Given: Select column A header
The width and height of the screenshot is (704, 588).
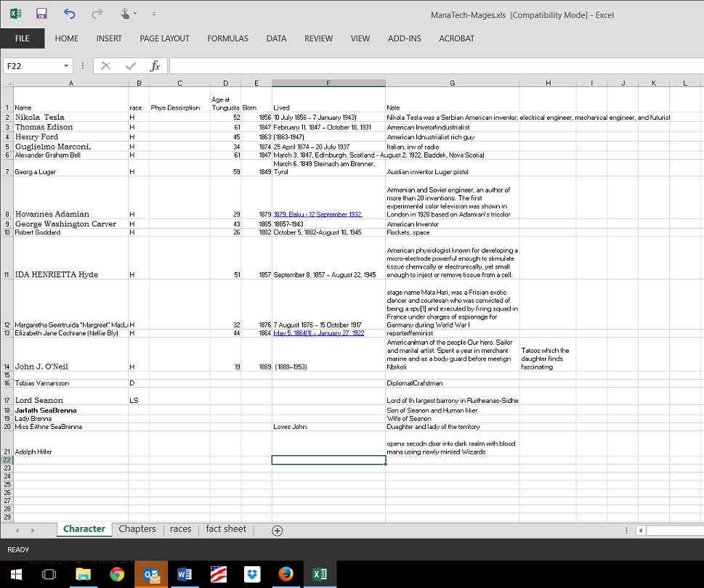Looking at the screenshot, I should coord(71,83).
